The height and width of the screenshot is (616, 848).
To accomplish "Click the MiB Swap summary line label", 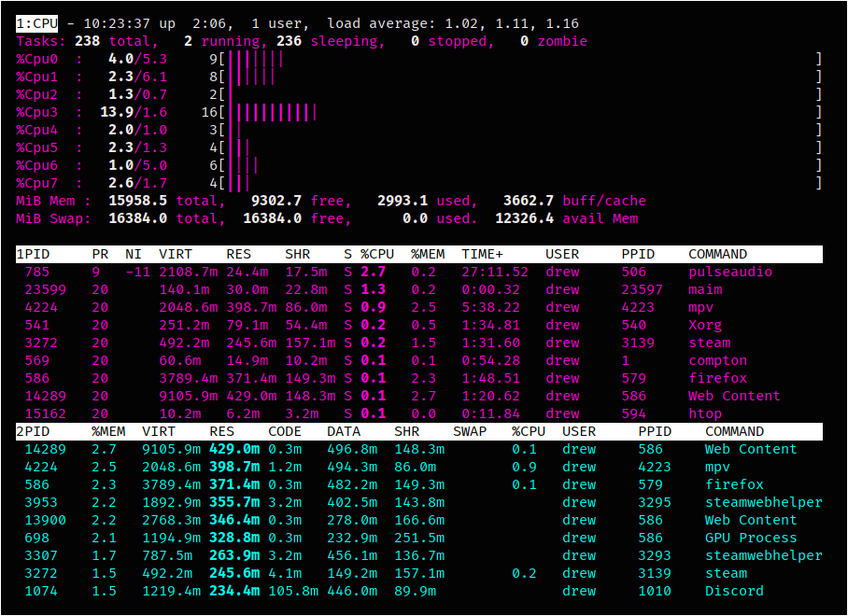I will click(53, 218).
